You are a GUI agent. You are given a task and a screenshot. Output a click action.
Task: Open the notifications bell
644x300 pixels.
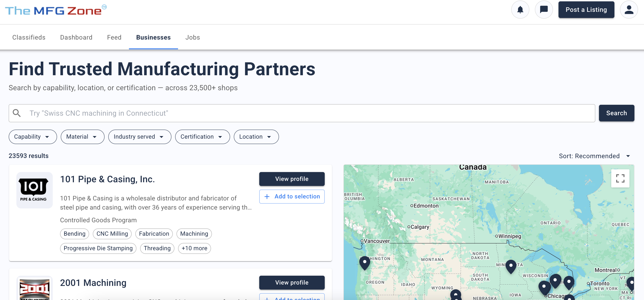[520, 10]
